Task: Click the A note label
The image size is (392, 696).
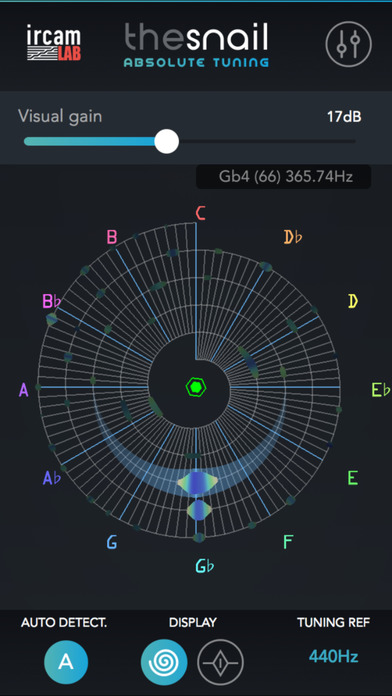Action: pyautogui.click(x=24, y=390)
